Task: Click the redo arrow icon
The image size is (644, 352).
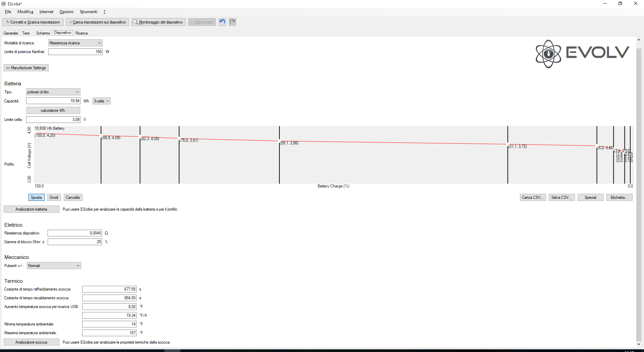Action: (x=232, y=22)
